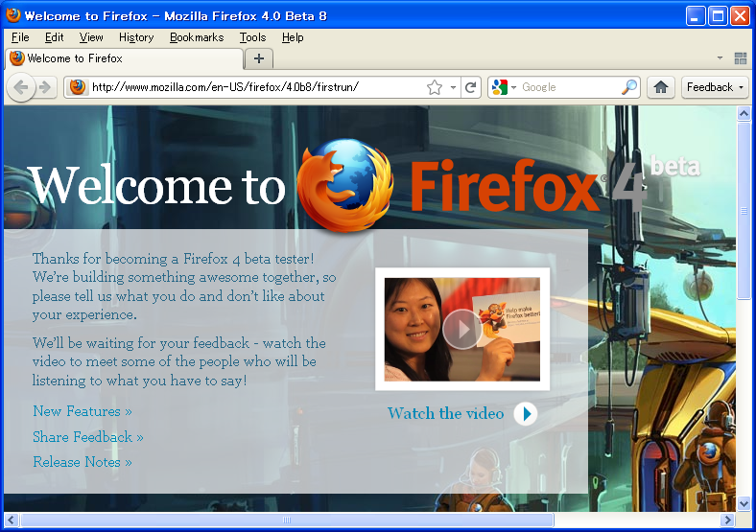Click the vertical scrollbar thumb
756x532 pixels.
pyautogui.click(x=744, y=210)
